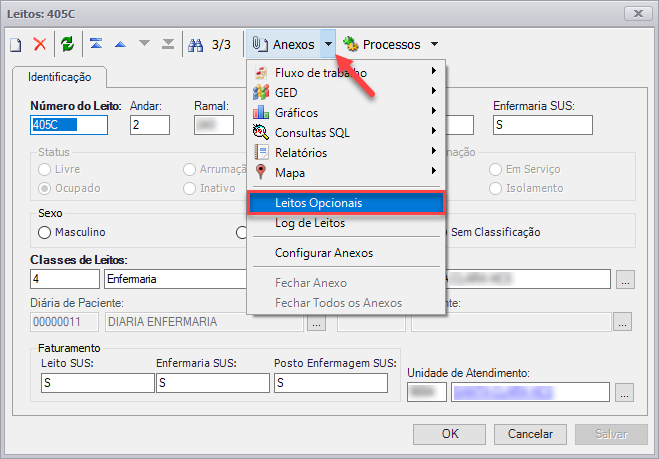Click Enfermaria SUS field in Faturamento
This screenshot has height=459, width=659.
pos(213,383)
